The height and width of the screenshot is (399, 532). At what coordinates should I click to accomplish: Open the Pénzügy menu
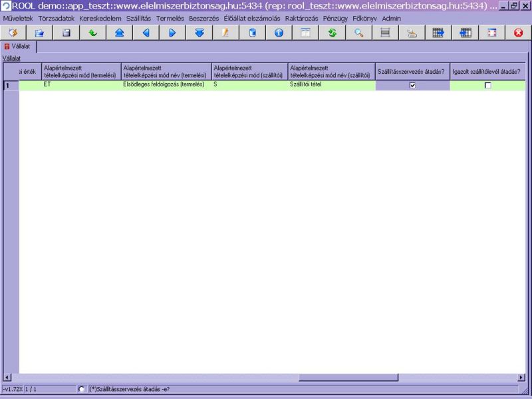tap(335, 18)
